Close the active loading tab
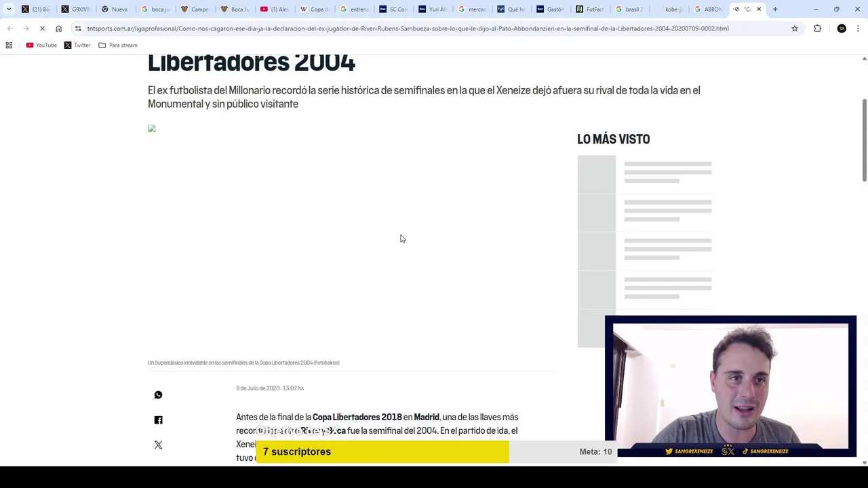868x488 pixels. pos(759,9)
